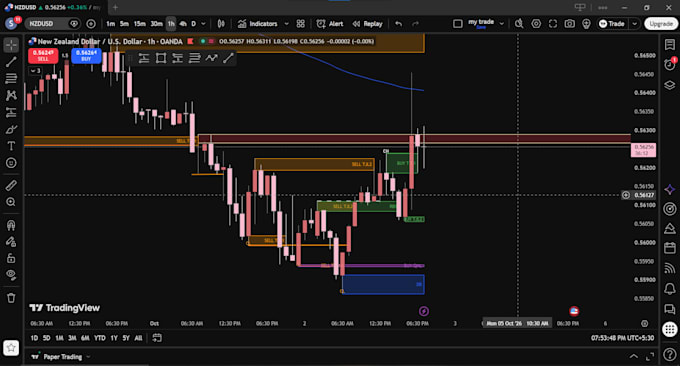Maximize the bottom Paper Trading panel

pyautogui.click(x=650, y=356)
